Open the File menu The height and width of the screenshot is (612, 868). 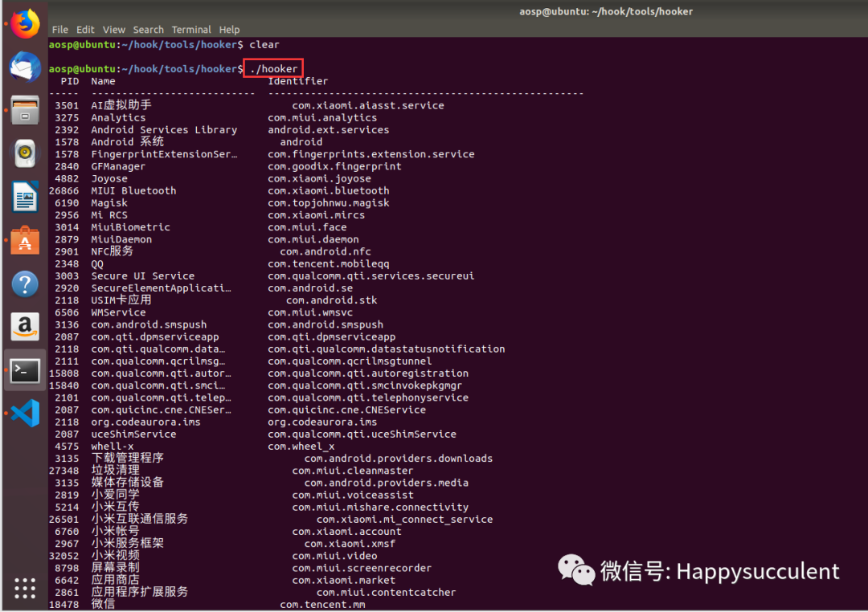(59, 30)
